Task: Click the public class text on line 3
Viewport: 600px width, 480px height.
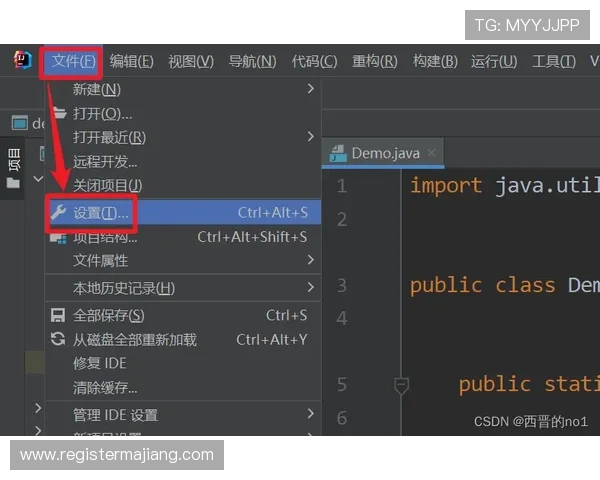Action: point(482,286)
